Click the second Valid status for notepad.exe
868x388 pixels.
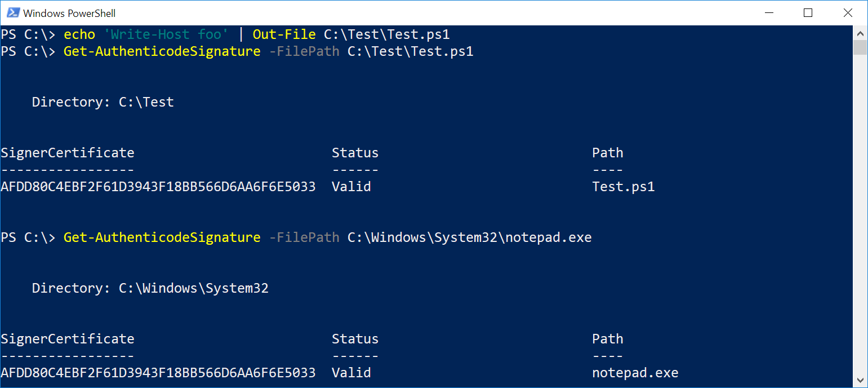coord(351,373)
